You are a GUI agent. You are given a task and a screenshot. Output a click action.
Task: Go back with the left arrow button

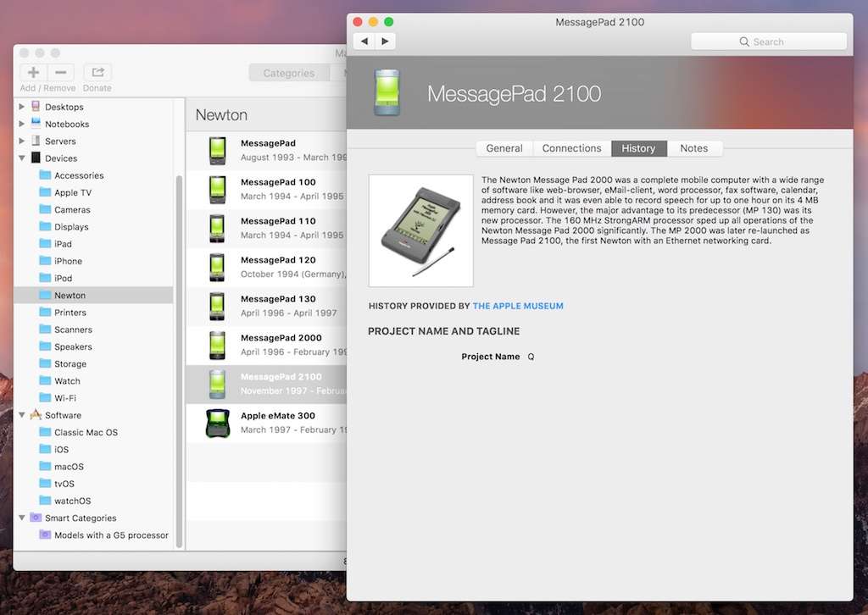[364, 41]
